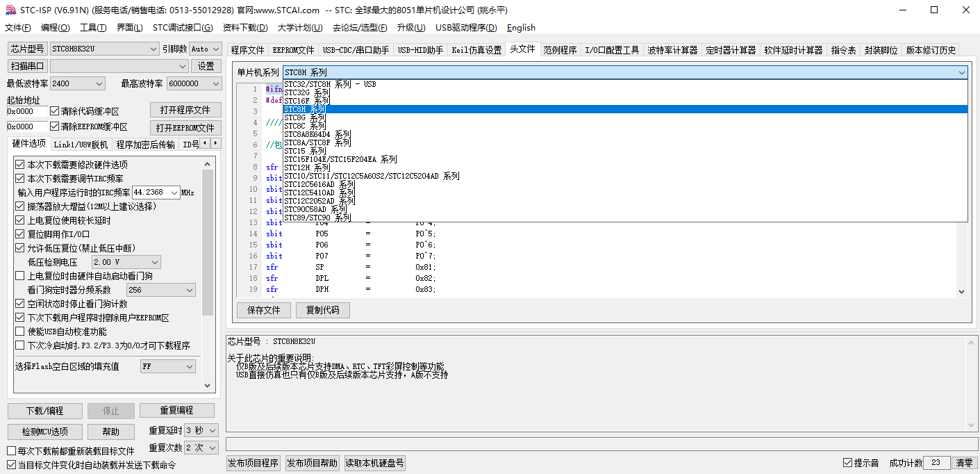Screen dimensions: 980x474
Task: Toggle 振荡器放大增益 checkbox
Action: coord(20,206)
